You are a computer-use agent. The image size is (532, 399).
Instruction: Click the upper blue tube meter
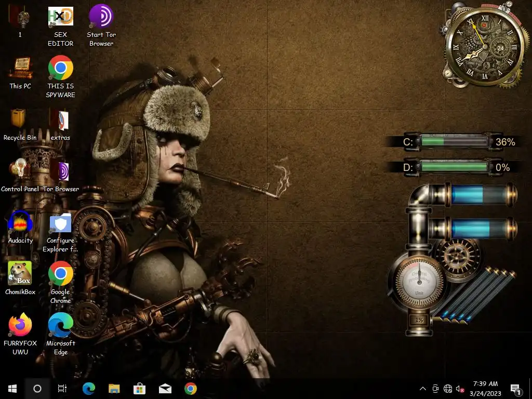click(x=479, y=194)
